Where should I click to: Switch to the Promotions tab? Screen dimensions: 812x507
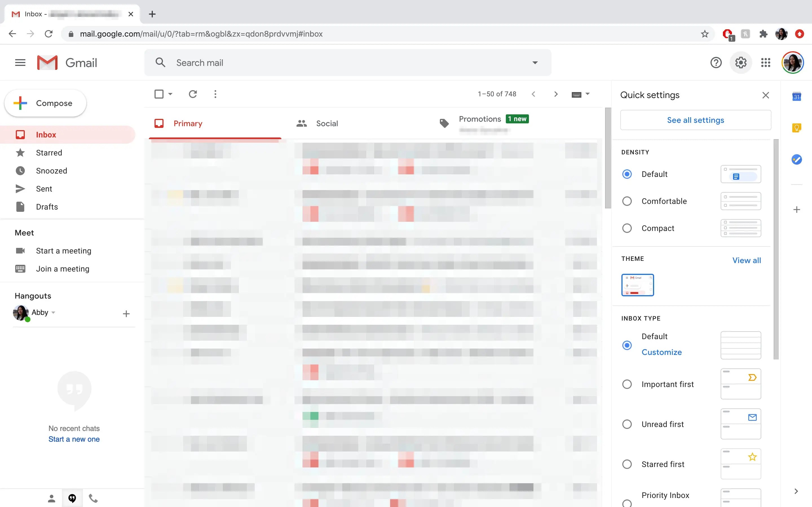click(x=480, y=119)
